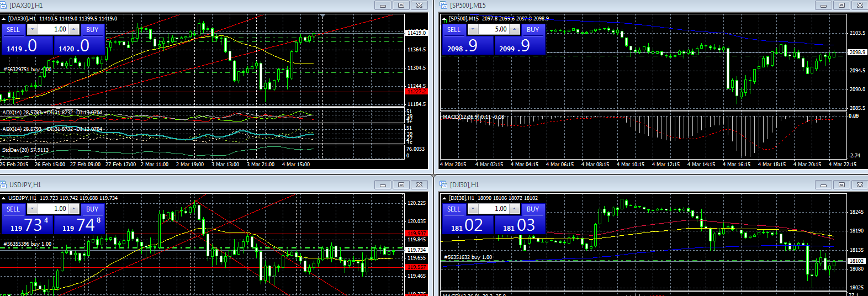Close the SP500 chart window
Image resolution: width=868 pixels, height=296 pixels.
[860, 5]
